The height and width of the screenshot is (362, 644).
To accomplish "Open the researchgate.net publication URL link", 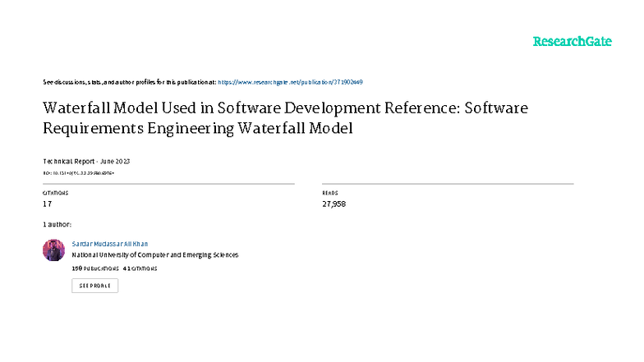I will (x=290, y=82).
